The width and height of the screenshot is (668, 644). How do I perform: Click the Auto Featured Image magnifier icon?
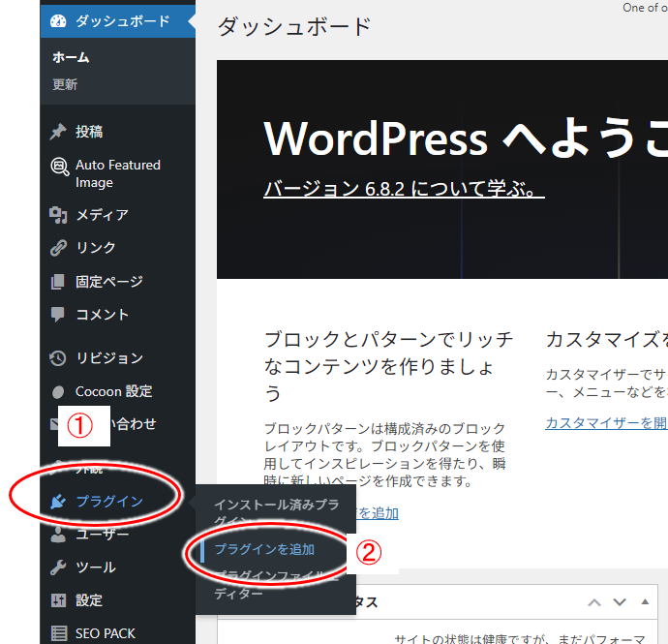point(60,167)
